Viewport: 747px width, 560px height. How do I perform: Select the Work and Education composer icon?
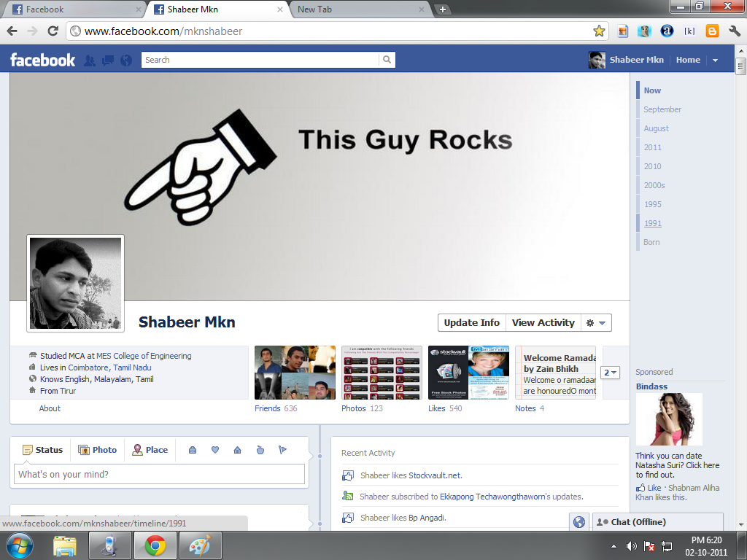[193, 450]
